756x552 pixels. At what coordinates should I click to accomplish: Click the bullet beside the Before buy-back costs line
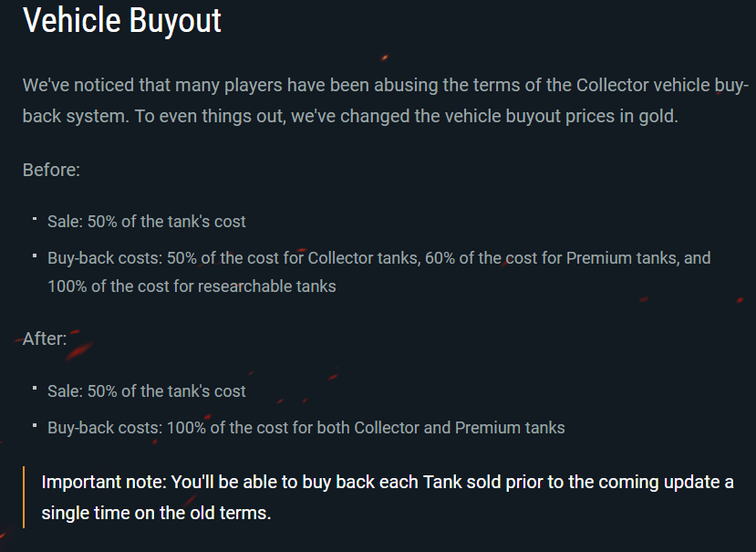pos(35,255)
